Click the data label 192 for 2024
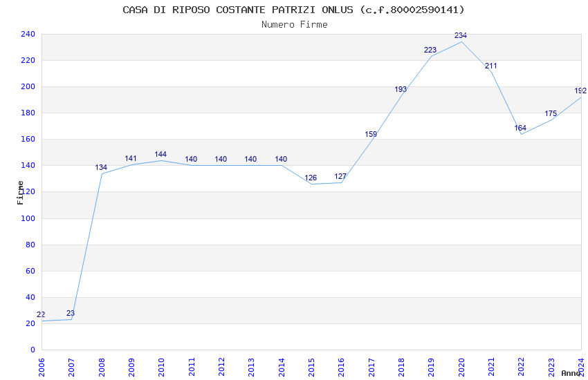Screen dimensions: 588x380 pyautogui.click(x=580, y=91)
